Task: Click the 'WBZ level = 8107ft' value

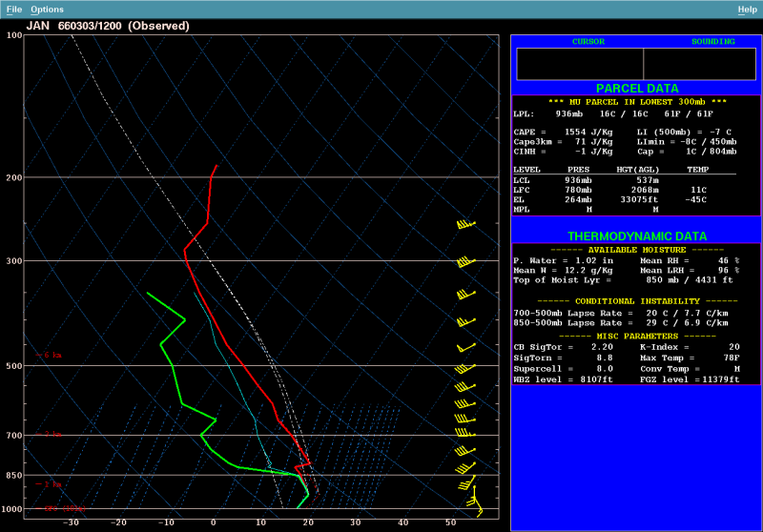Action: click(563, 379)
